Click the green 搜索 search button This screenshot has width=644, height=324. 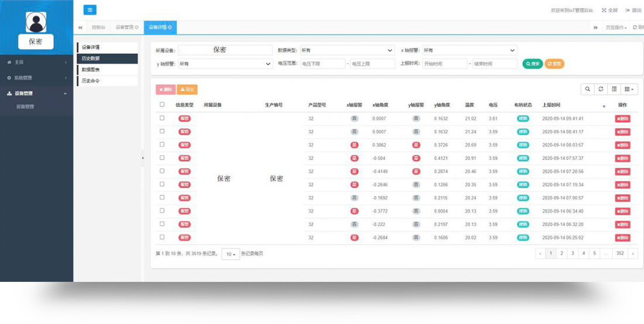[532, 64]
